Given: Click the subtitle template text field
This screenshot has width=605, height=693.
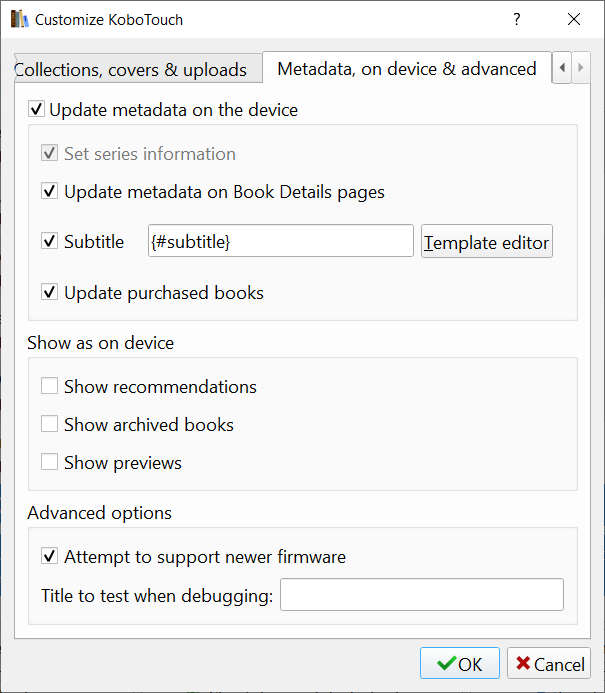Looking at the screenshot, I should (280, 242).
